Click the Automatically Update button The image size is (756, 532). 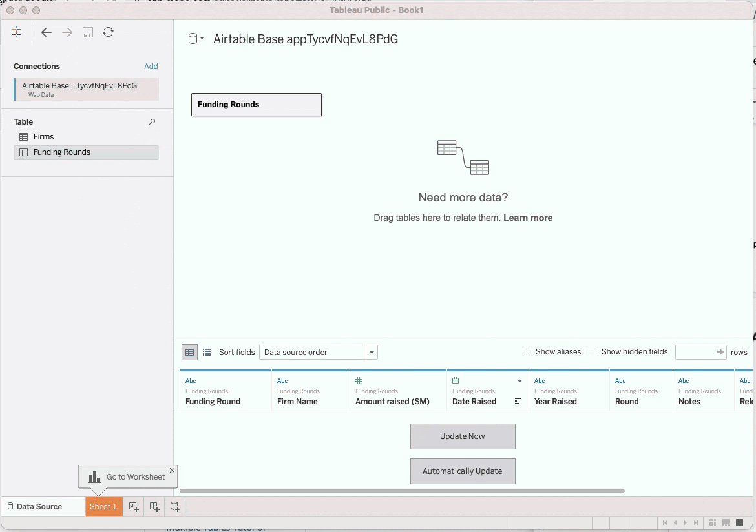463,471
